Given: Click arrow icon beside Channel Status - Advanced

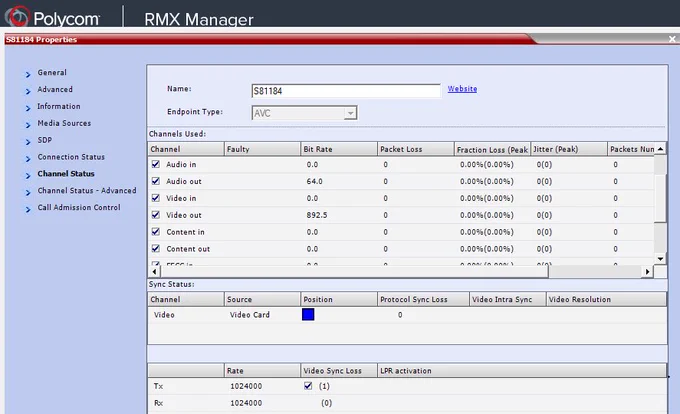Looking at the screenshot, I should 28,192.
